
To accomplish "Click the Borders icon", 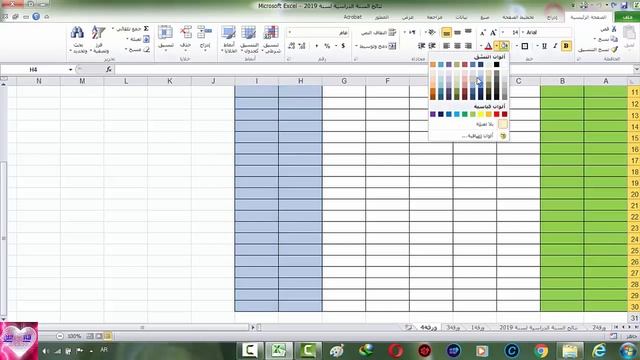I will [x=525, y=46].
